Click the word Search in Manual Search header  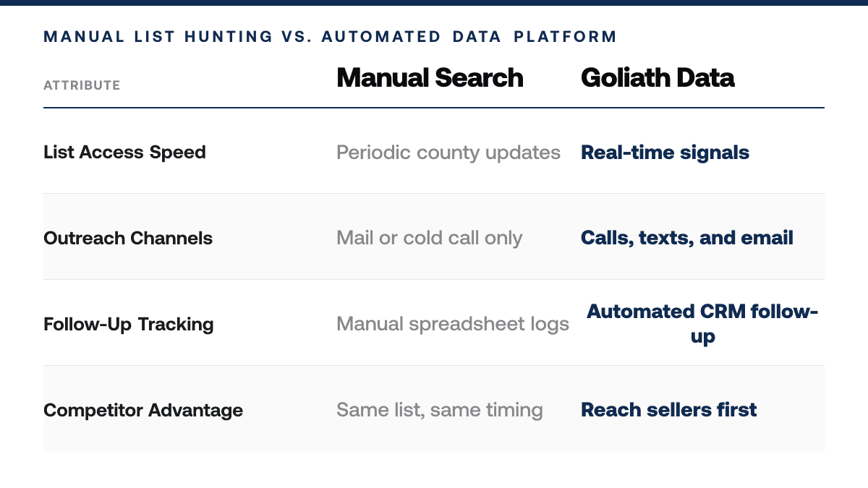click(477, 78)
